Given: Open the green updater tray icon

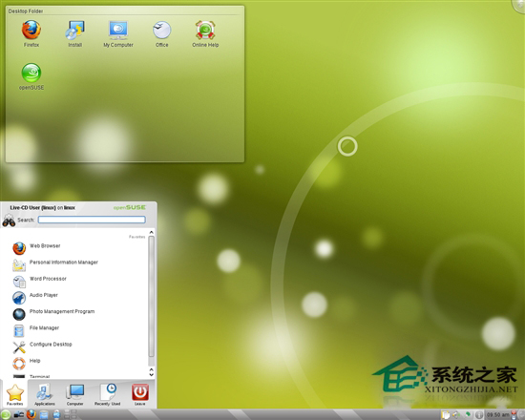Looking at the screenshot, I should coord(468,414).
